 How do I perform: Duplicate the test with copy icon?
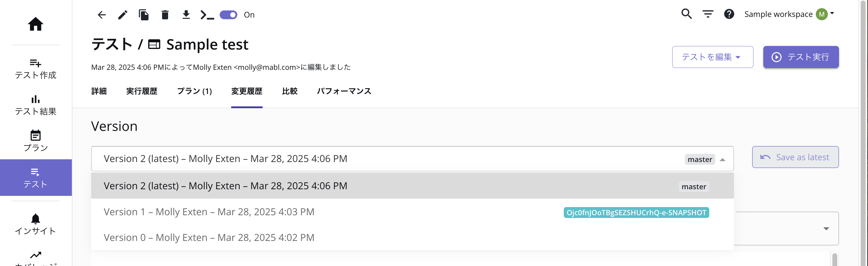click(144, 15)
